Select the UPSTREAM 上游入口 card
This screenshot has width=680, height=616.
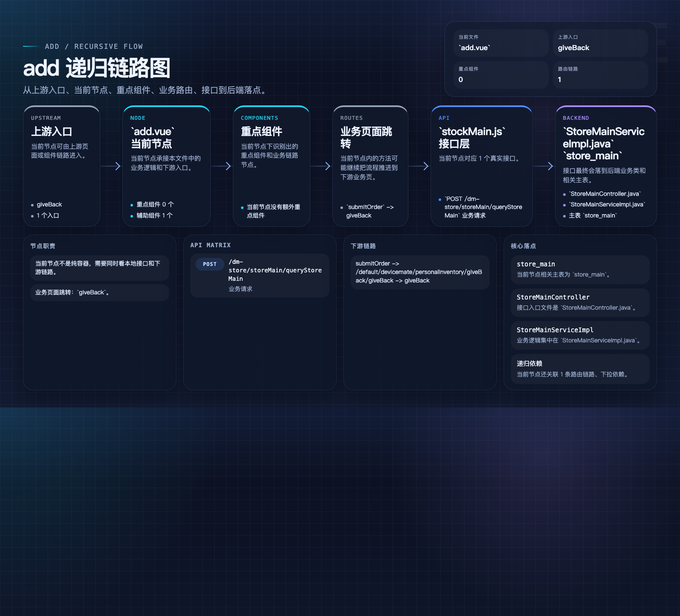point(62,166)
